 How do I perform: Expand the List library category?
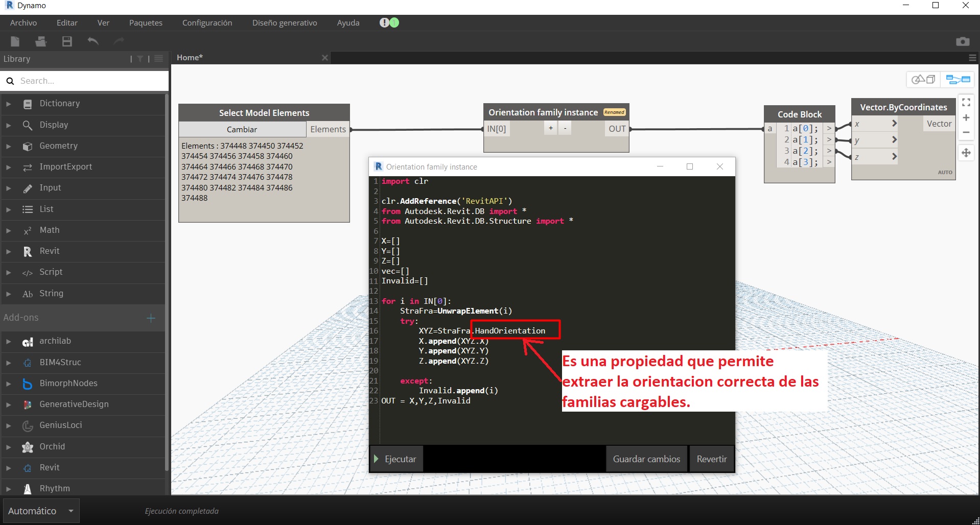coord(8,209)
